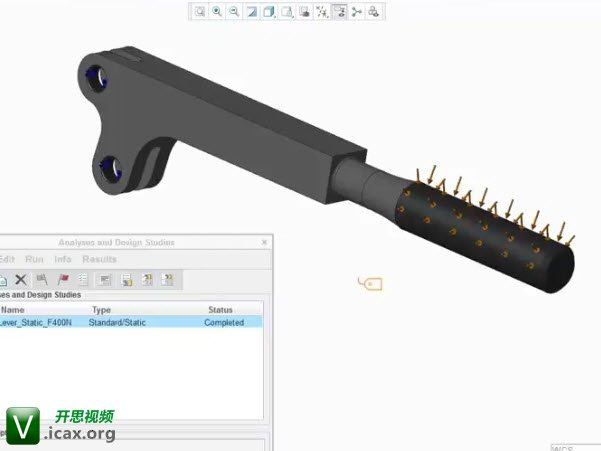Click the lower blue-ringed hole on the lever
Viewport: 601px width, 451px height.
[111, 170]
